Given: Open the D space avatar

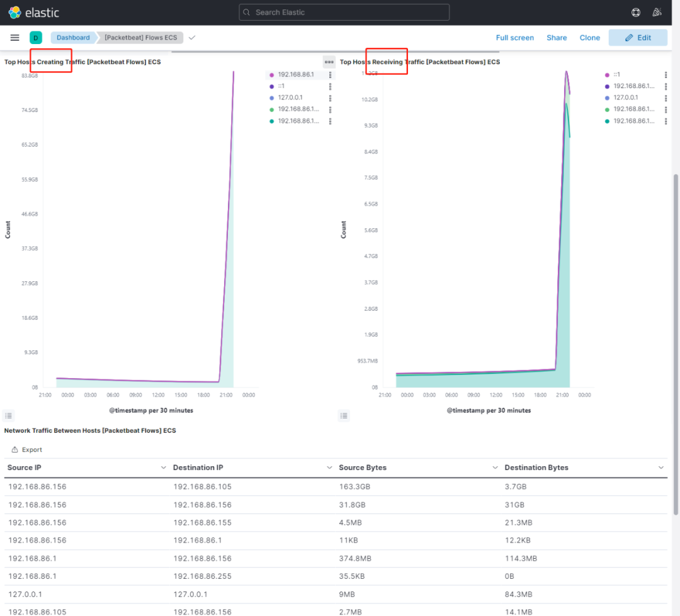Looking at the screenshot, I should [35, 38].
